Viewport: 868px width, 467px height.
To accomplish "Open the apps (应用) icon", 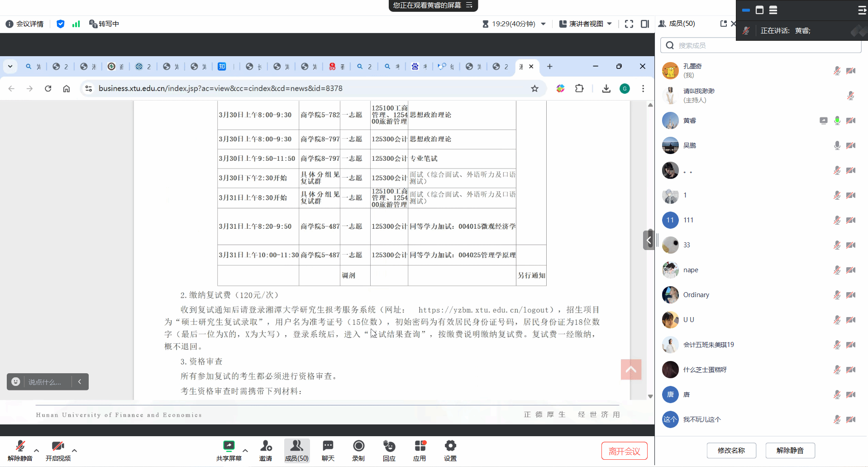I will point(420,450).
